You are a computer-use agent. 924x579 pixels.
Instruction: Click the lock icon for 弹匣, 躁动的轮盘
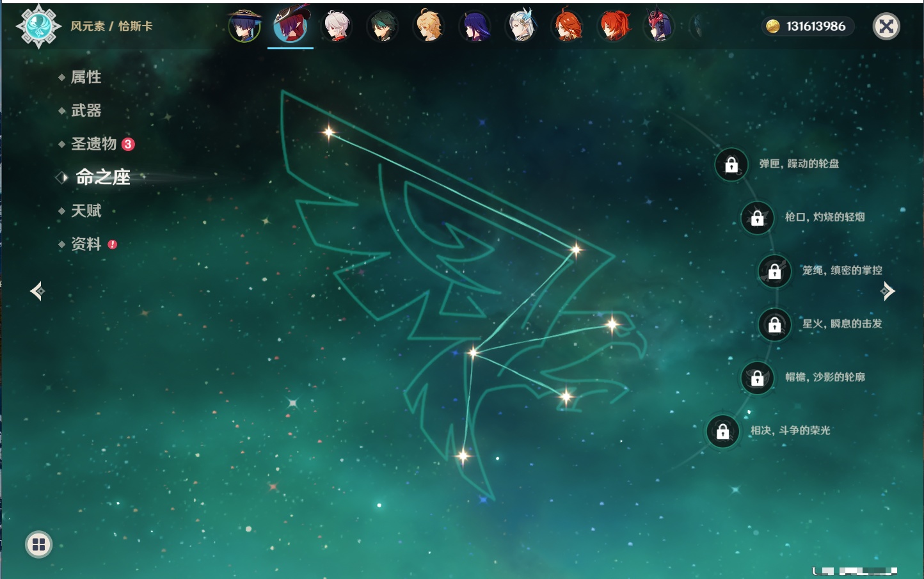(731, 165)
